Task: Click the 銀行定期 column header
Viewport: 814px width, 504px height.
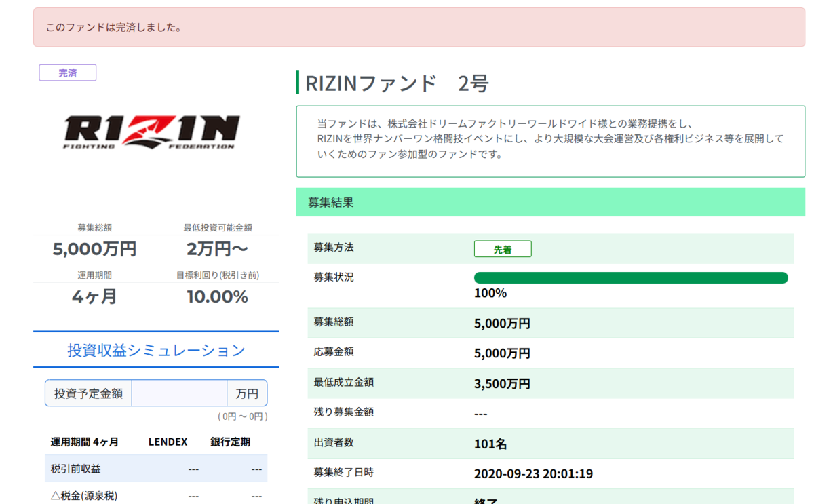Action: click(231, 442)
